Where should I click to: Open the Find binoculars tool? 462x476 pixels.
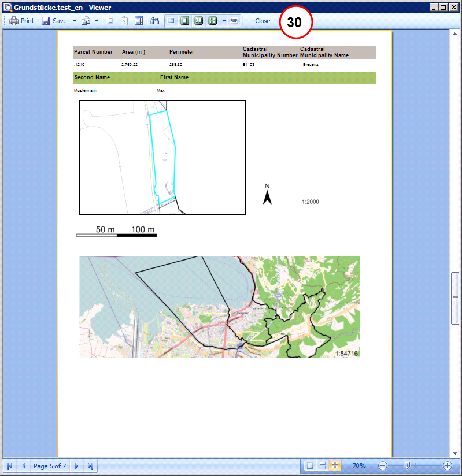pos(155,21)
